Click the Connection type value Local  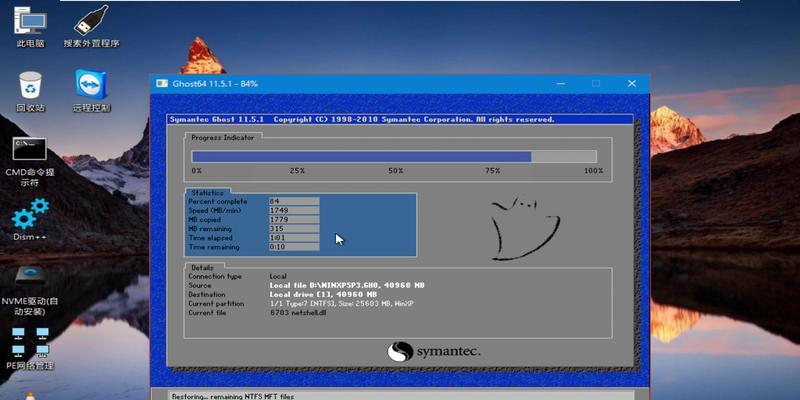coord(278,276)
